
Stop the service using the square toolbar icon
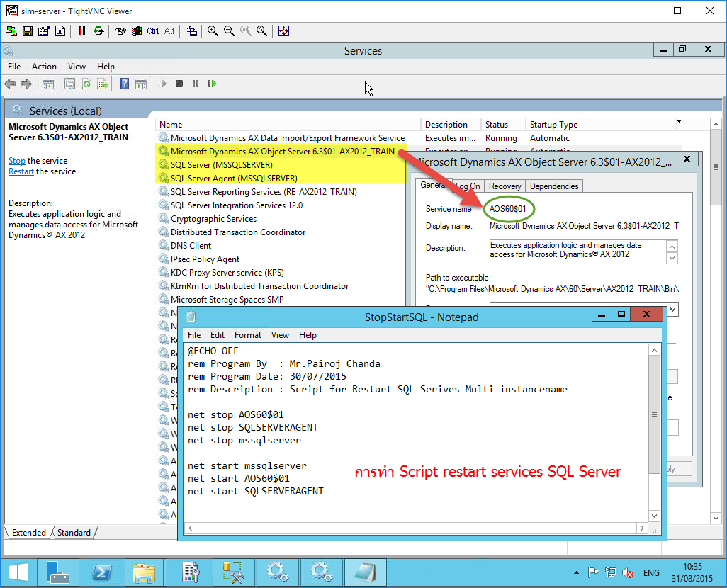pyautogui.click(x=180, y=84)
